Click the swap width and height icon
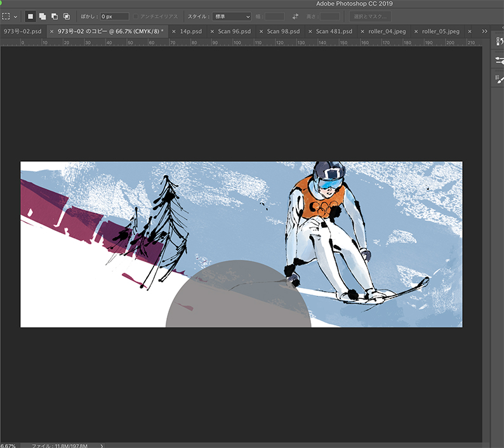This screenshot has width=504, height=448. 295,16
